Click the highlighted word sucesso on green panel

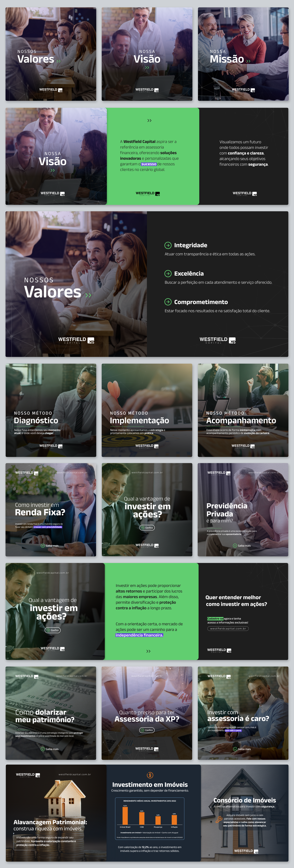point(149,164)
